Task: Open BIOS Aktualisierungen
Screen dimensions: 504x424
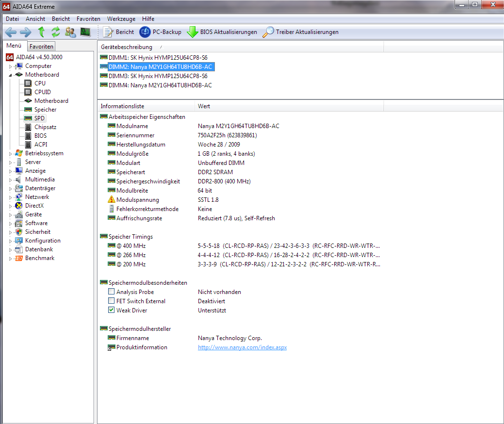Action: [222, 32]
